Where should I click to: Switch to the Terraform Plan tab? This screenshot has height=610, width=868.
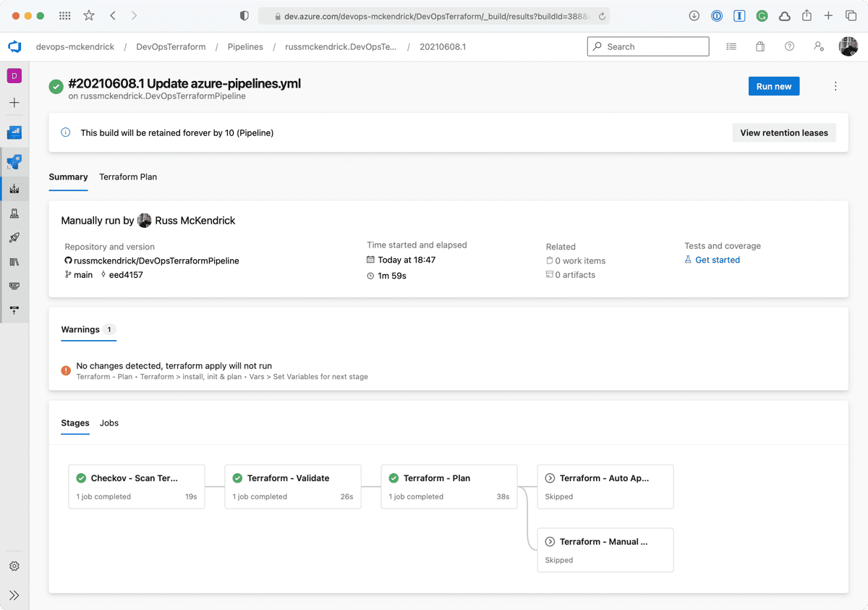[x=128, y=177]
